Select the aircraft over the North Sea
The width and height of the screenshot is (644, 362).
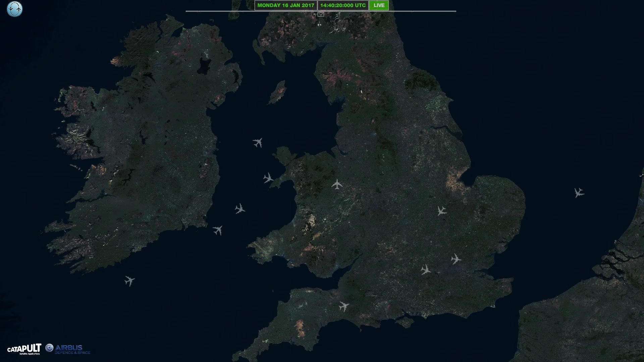coord(579,193)
